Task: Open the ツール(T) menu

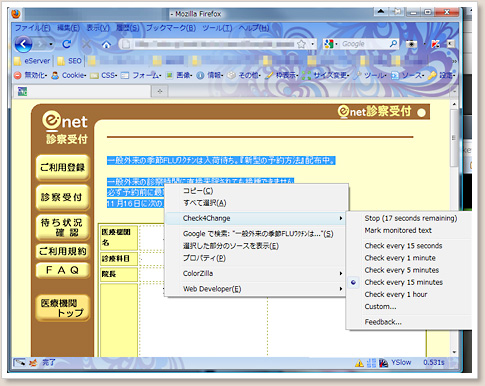Action: coord(217,28)
